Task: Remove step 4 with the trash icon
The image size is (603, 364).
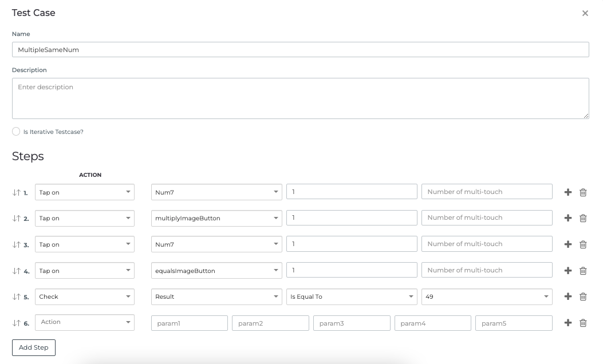Action: (x=583, y=270)
